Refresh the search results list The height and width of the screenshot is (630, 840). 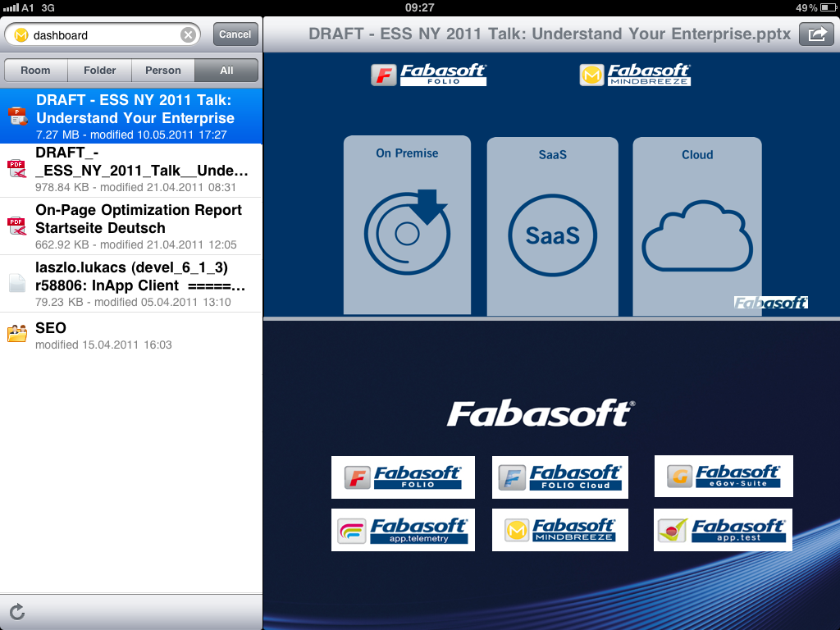pos(17,612)
